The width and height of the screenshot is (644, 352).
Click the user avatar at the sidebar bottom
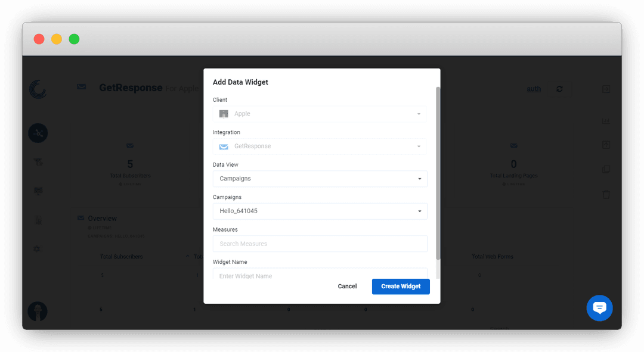(38, 311)
